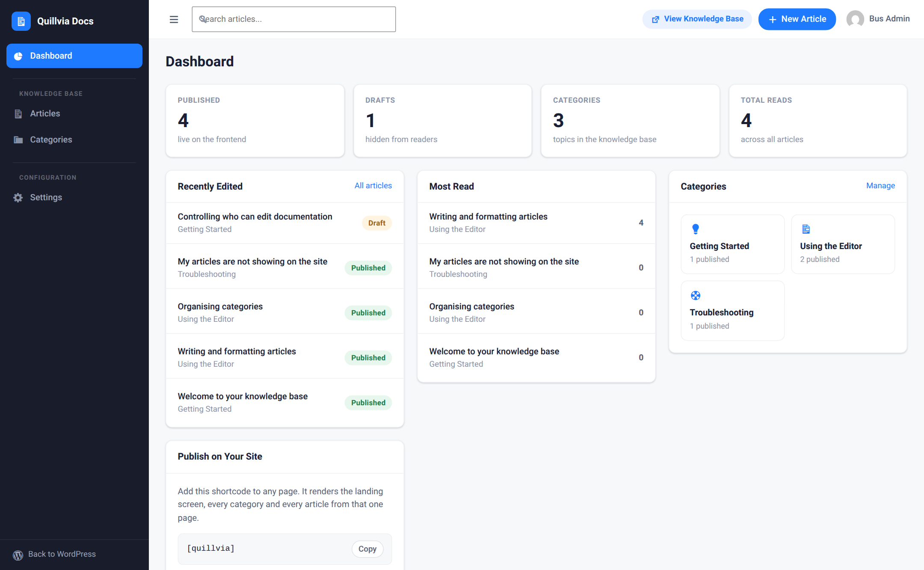
Task: Click the Draft status badge
Action: click(x=376, y=223)
